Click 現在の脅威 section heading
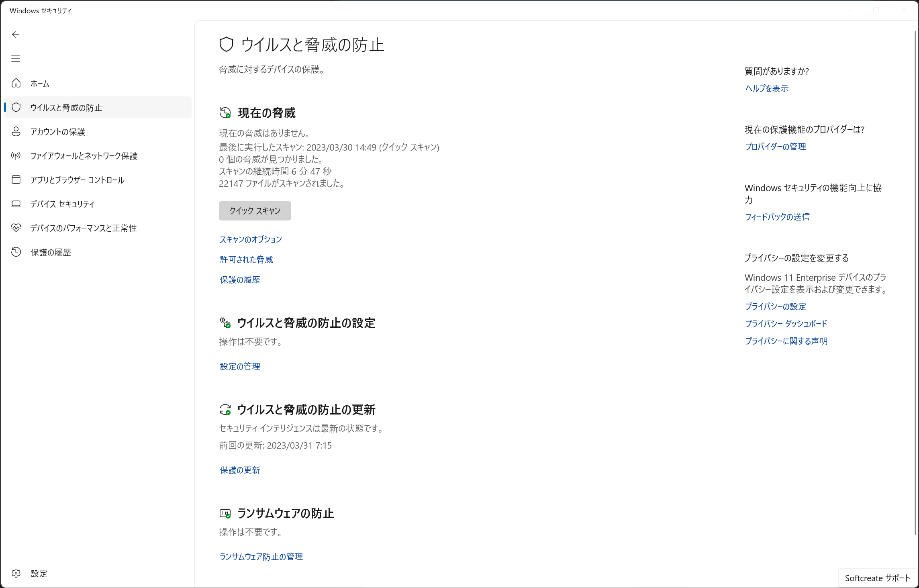The width and height of the screenshot is (919, 588). [x=267, y=113]
